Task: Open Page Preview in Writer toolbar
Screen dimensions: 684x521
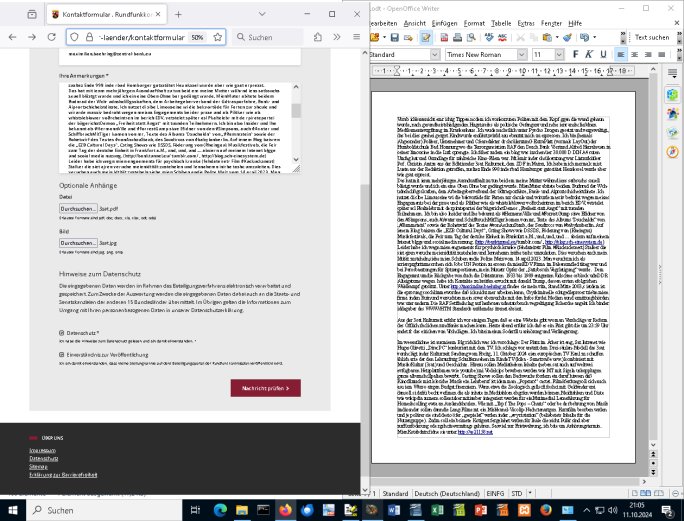Action: [x=471, y=38]
